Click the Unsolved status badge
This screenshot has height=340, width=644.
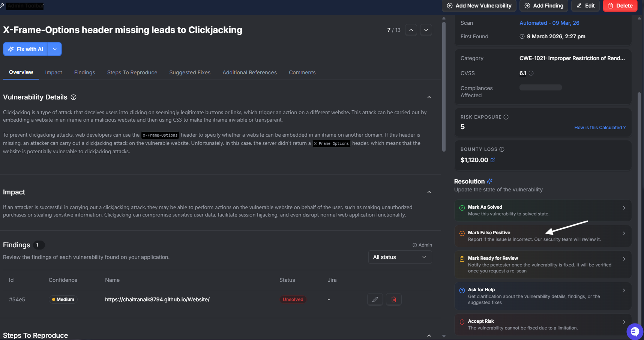coord(293,299)
